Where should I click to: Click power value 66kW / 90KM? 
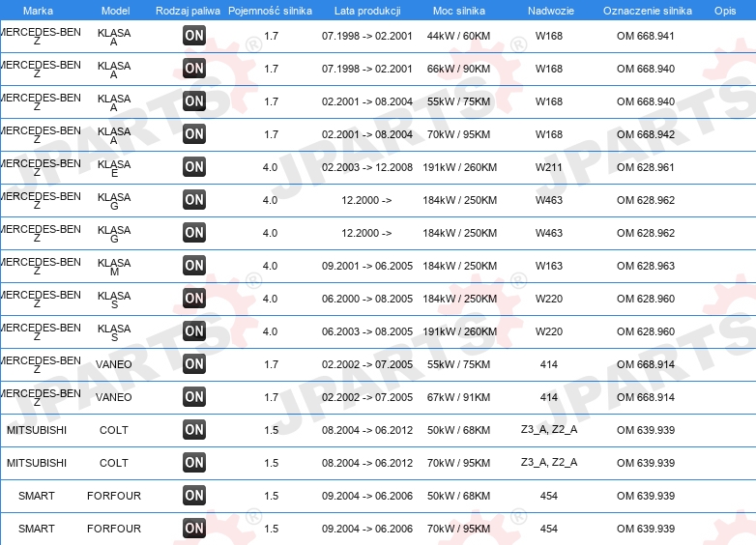[458, 69]
